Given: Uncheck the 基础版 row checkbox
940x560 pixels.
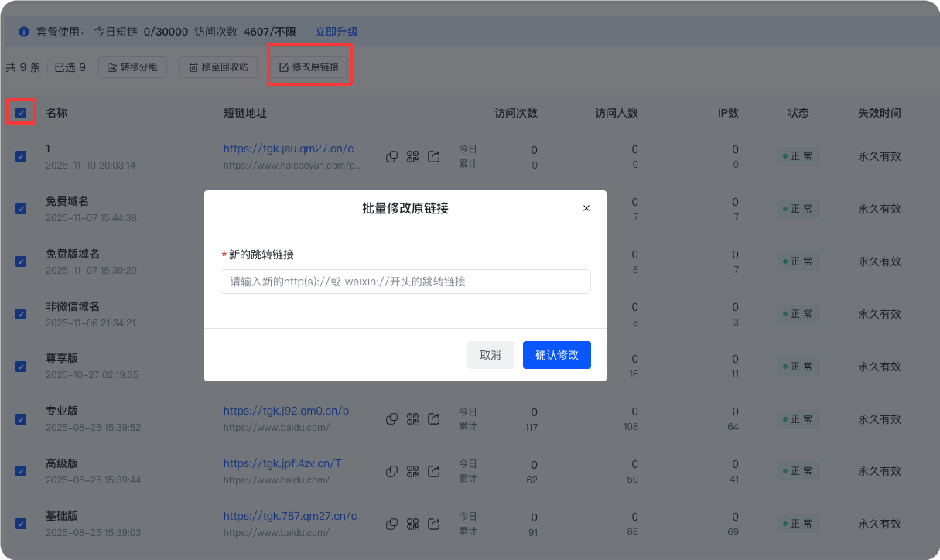Looking at the screenshot, I should 21,524.
